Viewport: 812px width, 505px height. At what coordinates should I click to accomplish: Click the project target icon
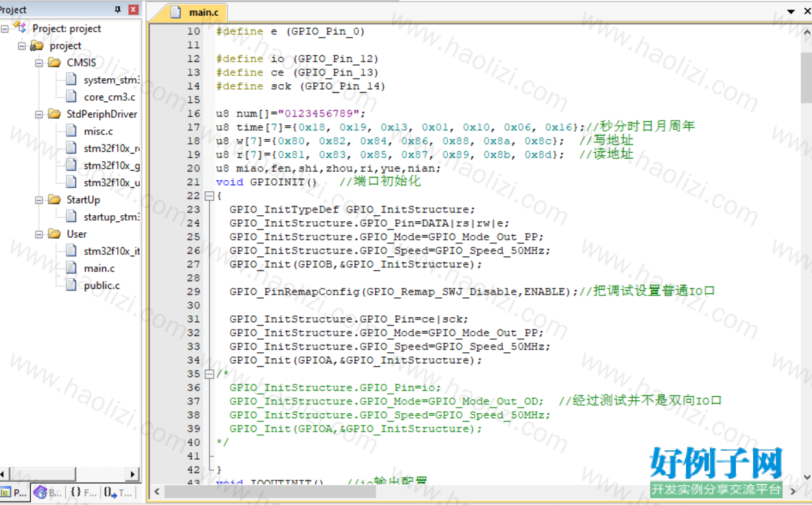tap(36, 46)
